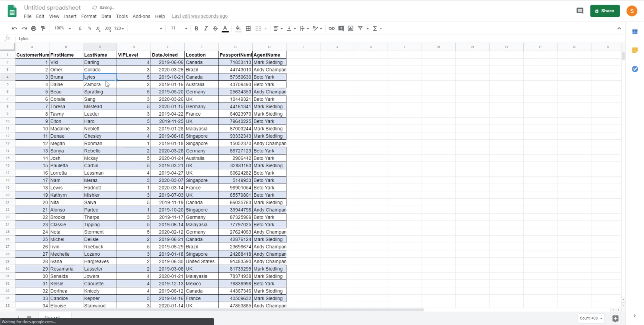Open the borders tool
Image resolution: width=644 pixels, height=325 pixels.
(248, 28)
